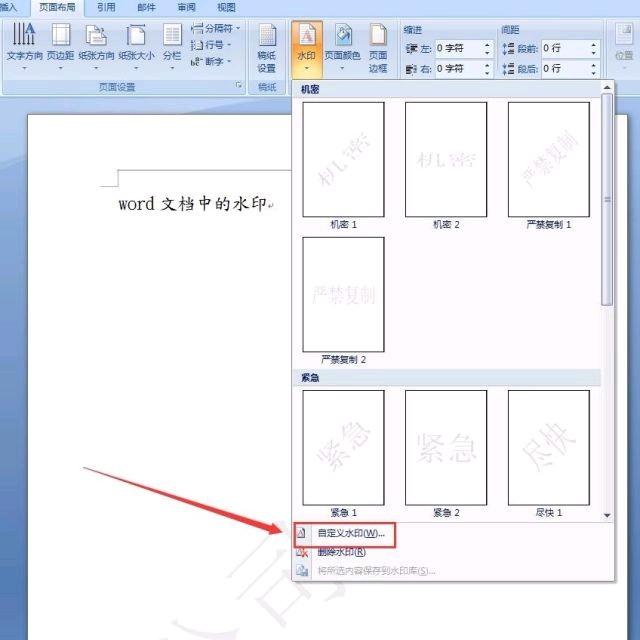Expand the 页边距 dropdown arrow

(60, 68)
